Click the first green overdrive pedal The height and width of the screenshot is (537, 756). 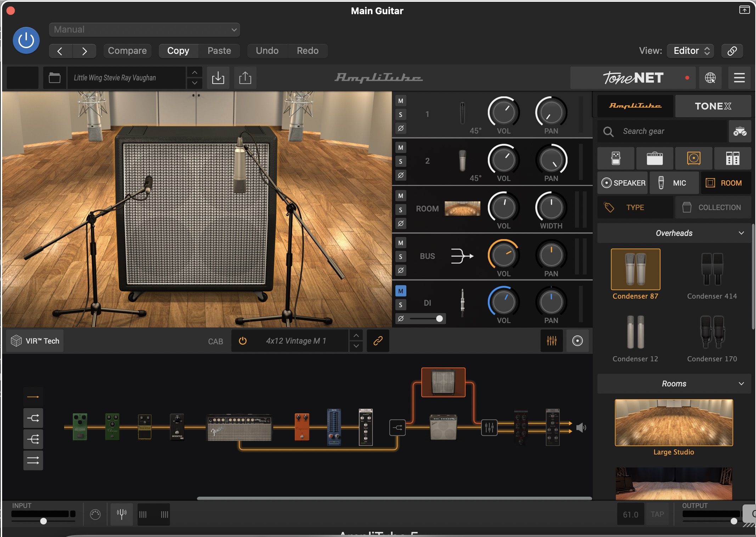tap(80, 427)
